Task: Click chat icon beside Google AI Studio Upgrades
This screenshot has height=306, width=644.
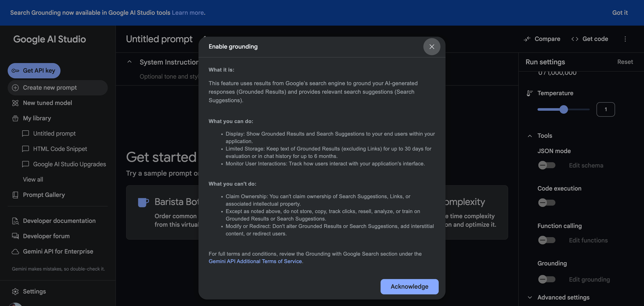Action: point(25,164)
